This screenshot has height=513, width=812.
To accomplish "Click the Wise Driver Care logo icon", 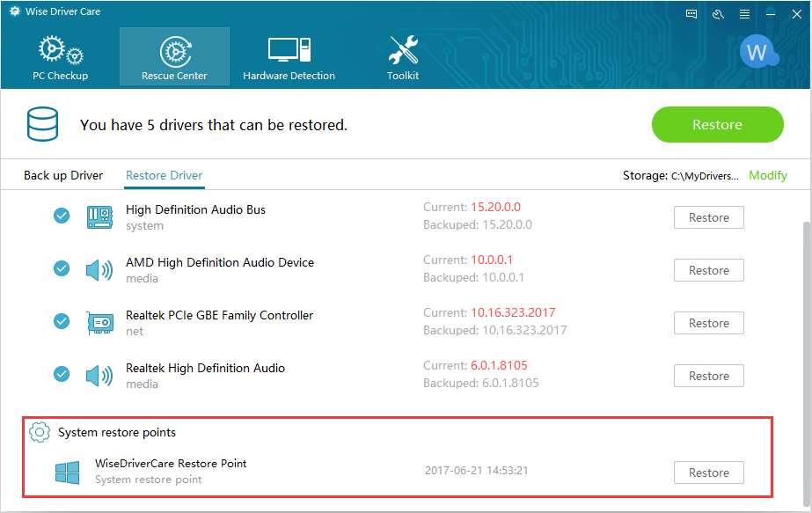I will 14,11.
